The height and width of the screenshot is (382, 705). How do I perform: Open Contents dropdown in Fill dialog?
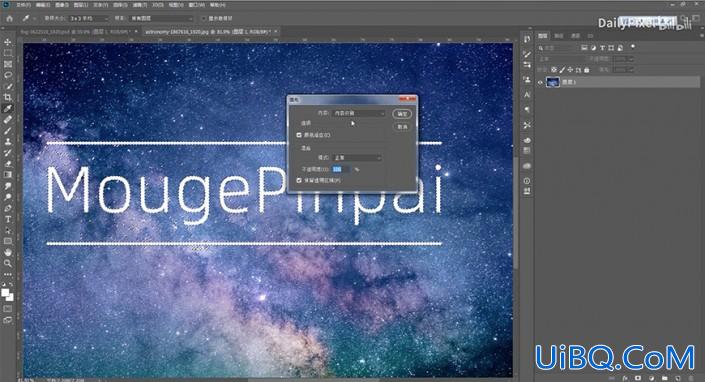click(x=359, y=113)
